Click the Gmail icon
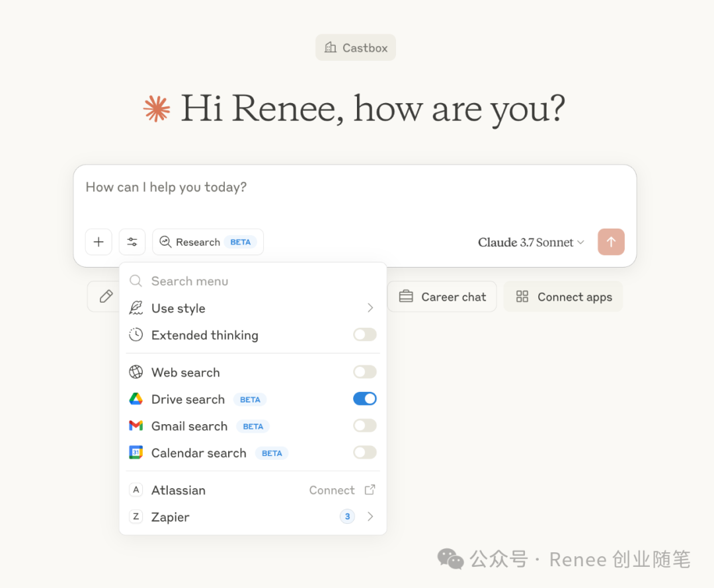This screenshot has height=588, width=714. 136,426
